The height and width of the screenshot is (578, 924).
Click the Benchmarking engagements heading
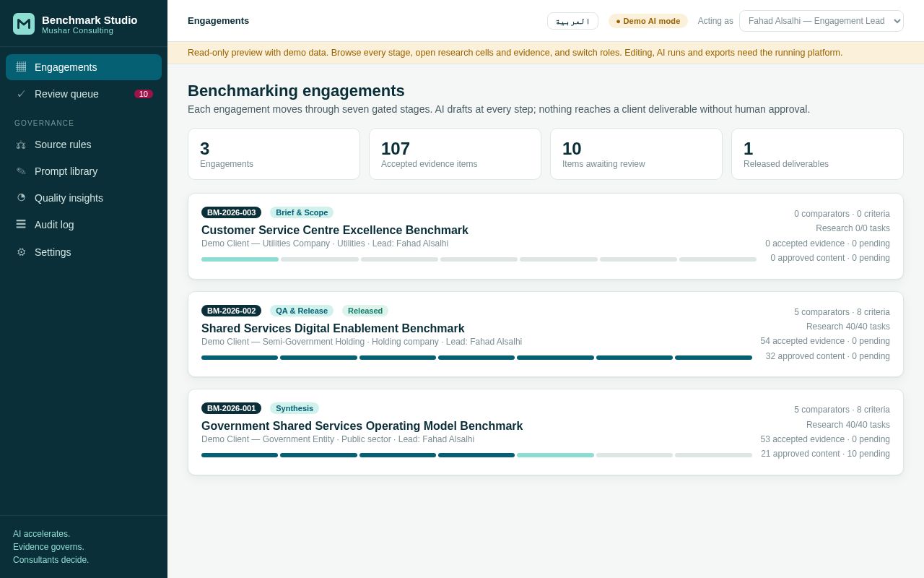[x=296, y=91]
